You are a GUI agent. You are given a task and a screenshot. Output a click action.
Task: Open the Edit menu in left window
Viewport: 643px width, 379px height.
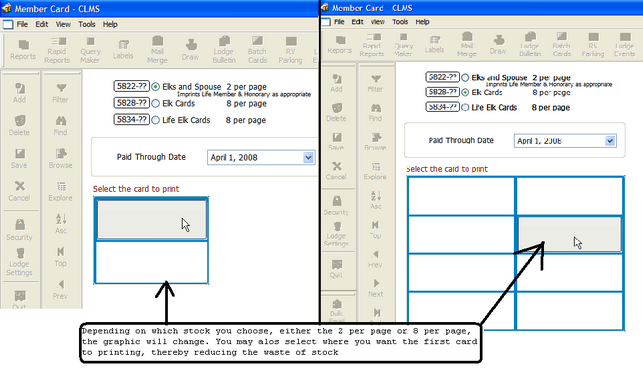pyautogui.click(x=41, y=24)
